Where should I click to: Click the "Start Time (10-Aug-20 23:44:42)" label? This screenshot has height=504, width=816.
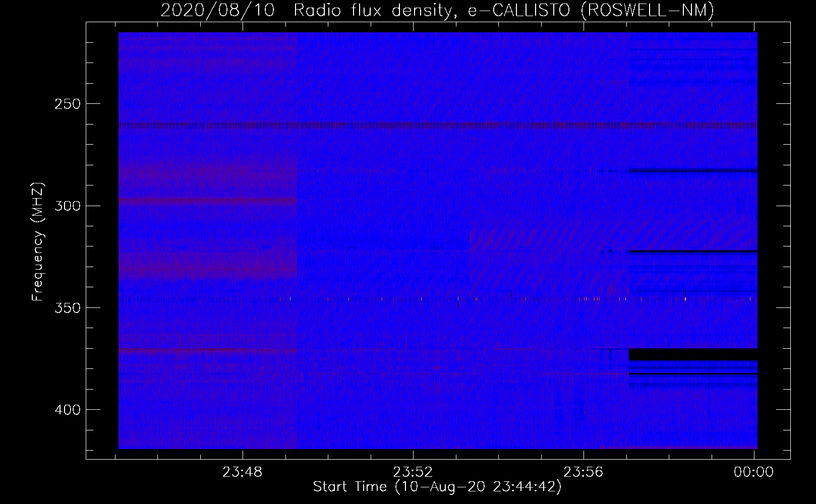pos(437,487)
